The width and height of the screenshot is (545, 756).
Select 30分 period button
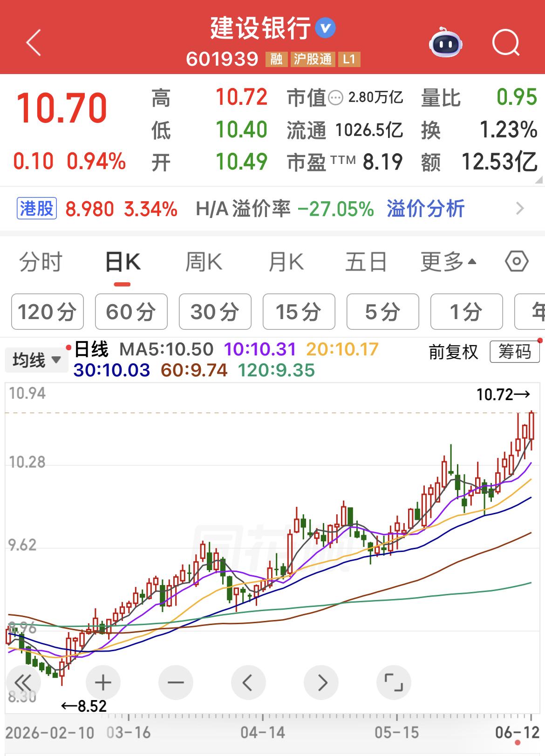(x=215, y=312)
